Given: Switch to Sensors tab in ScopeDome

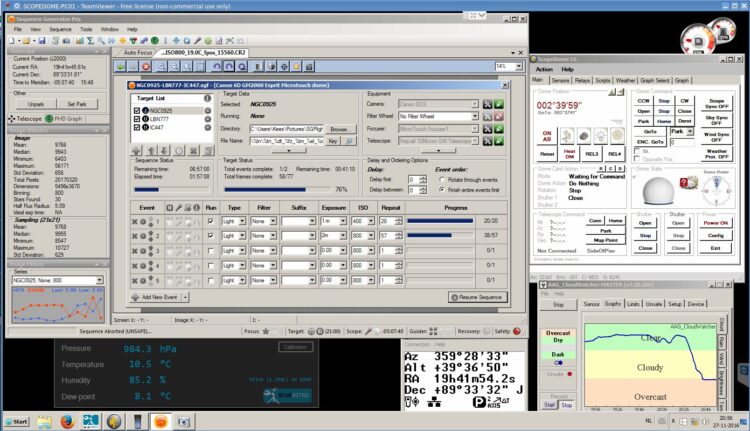Looking at the screenshot, I should pyautogui.click(x=560, y=80).
